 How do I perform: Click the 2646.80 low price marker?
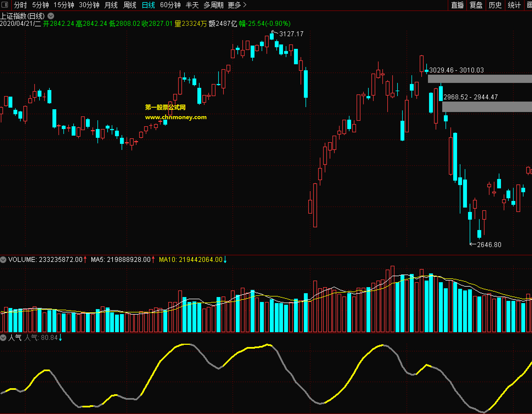coord(489,245)
